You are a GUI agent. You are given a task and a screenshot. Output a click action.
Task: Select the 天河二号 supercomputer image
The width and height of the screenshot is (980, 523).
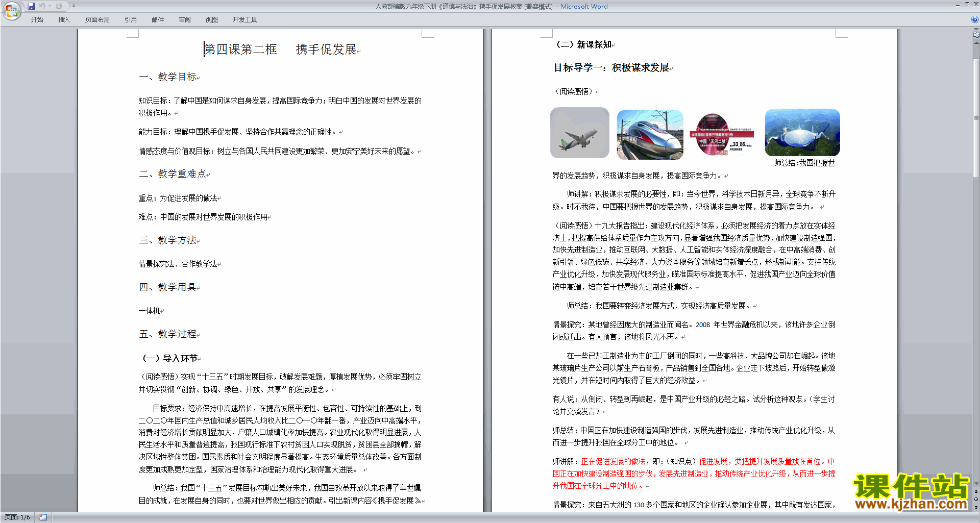pyautogui.click(x=721, y=135)
